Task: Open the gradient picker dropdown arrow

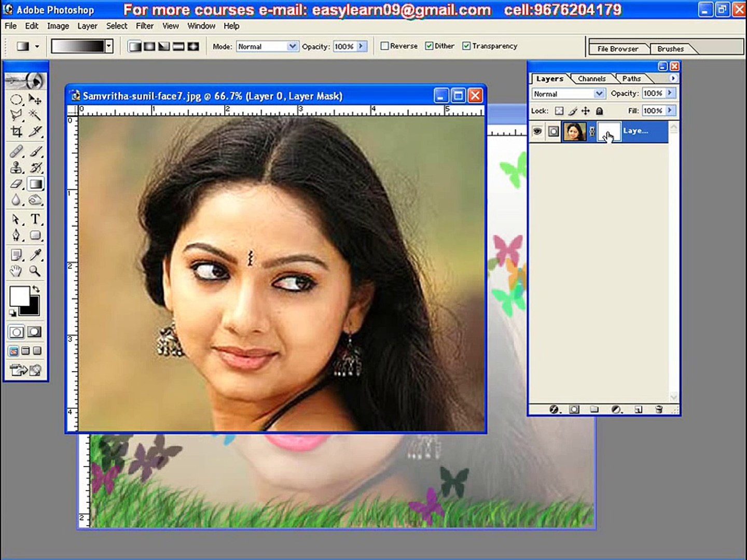Action: [109, 47]
